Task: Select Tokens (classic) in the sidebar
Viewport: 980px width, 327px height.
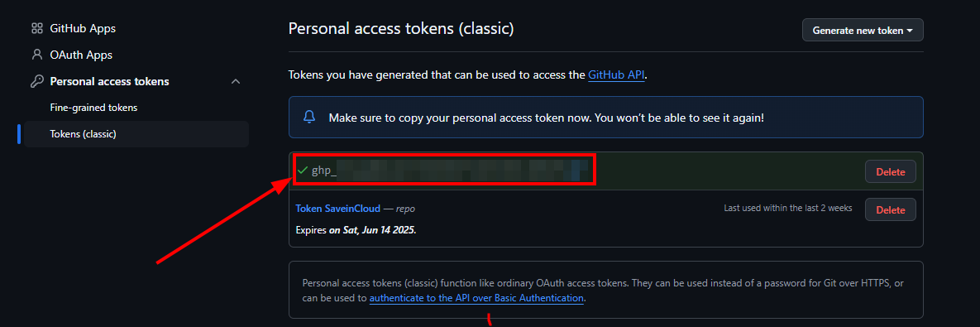Action: coord(84,134)
